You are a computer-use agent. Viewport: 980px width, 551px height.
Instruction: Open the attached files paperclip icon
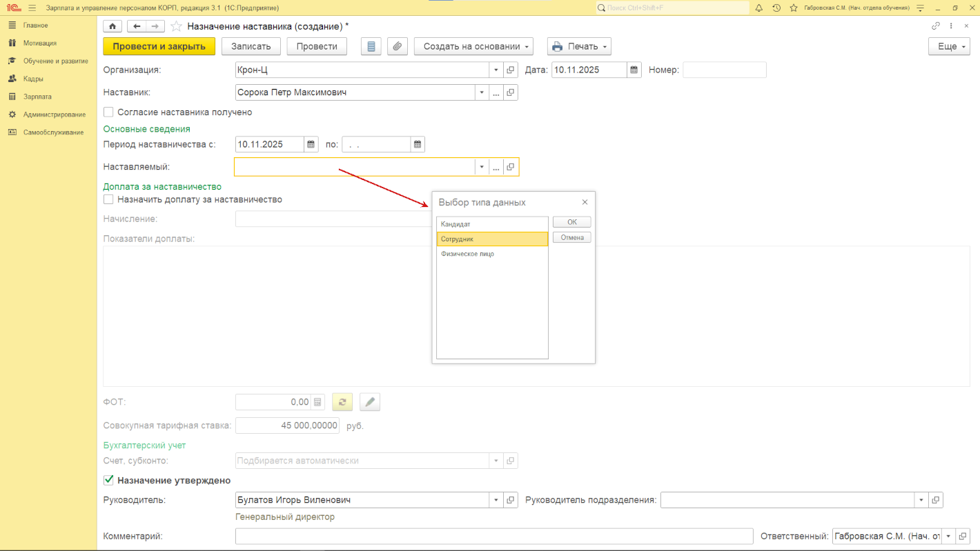(397, 46)
